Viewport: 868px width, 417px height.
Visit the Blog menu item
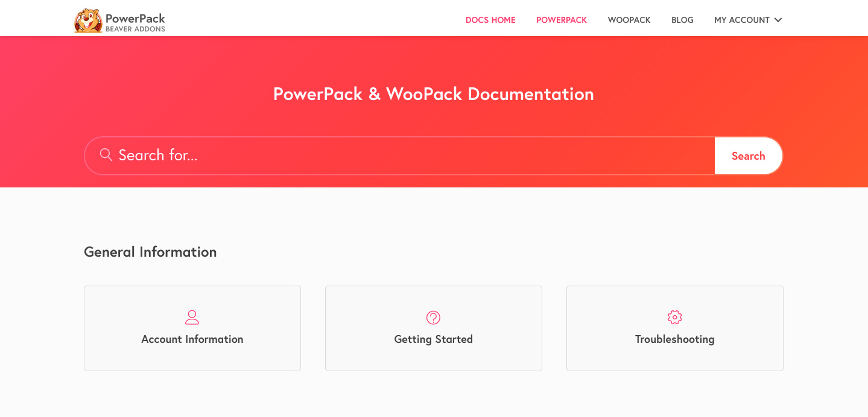coord(682,20)
